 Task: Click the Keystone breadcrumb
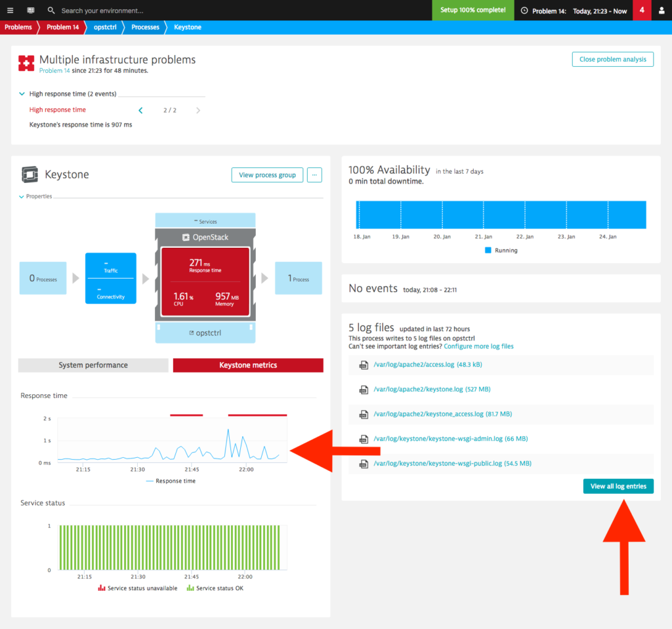[x=188, y=27]
